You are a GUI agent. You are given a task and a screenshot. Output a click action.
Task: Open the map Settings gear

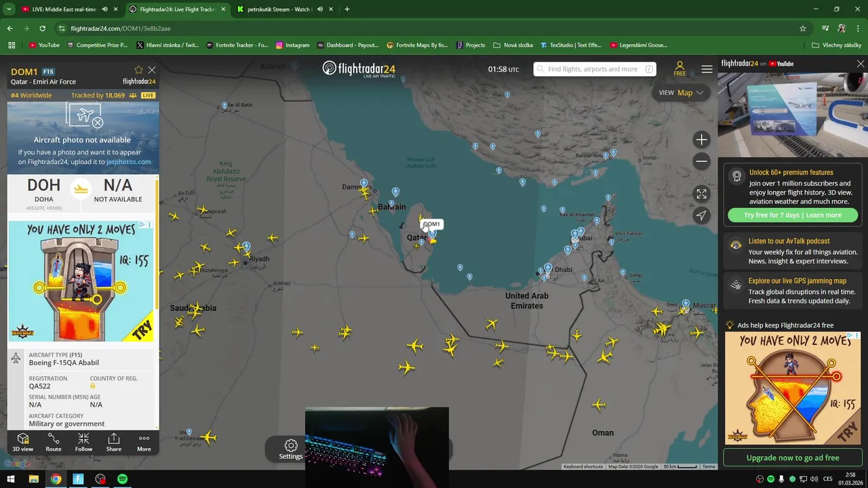pyautogui.click(x=291, y=449)
